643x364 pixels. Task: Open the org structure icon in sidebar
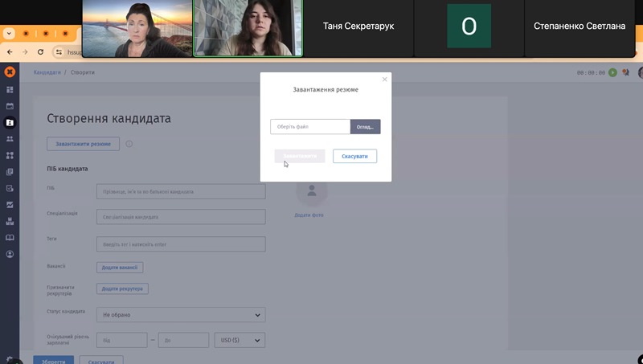pyautogui.click(x=10, y=155)
